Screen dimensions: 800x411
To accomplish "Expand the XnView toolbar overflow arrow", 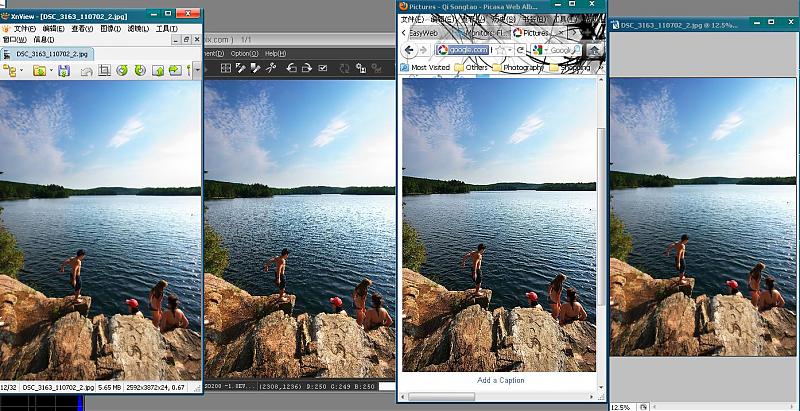I will click(196, 71).
